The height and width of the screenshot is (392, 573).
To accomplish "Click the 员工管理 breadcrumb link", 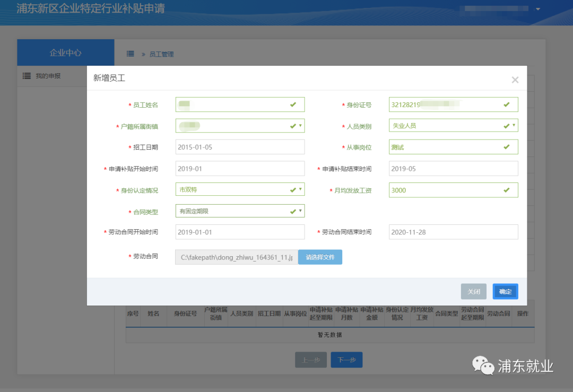I will [x=161, y=54].
